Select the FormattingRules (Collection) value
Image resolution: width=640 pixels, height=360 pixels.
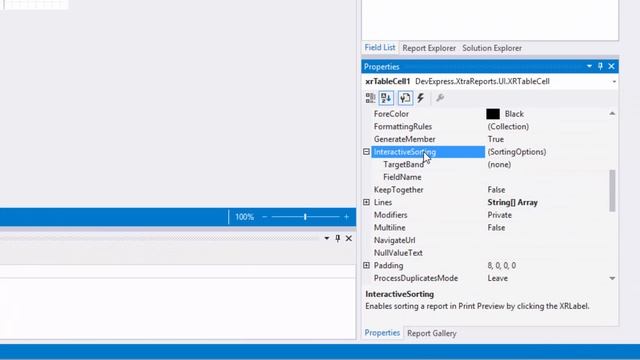(x=508, y=127)
